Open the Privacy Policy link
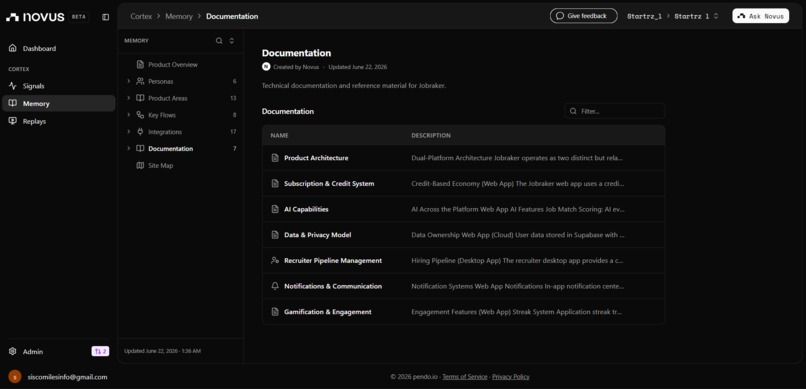The image size is (806, 389). (510, 377)
